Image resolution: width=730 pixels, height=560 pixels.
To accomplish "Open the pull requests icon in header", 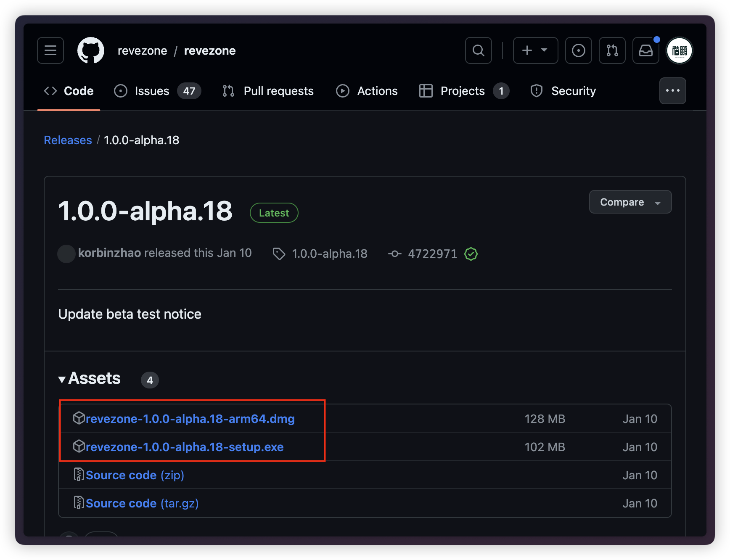I will click(612, 50).
